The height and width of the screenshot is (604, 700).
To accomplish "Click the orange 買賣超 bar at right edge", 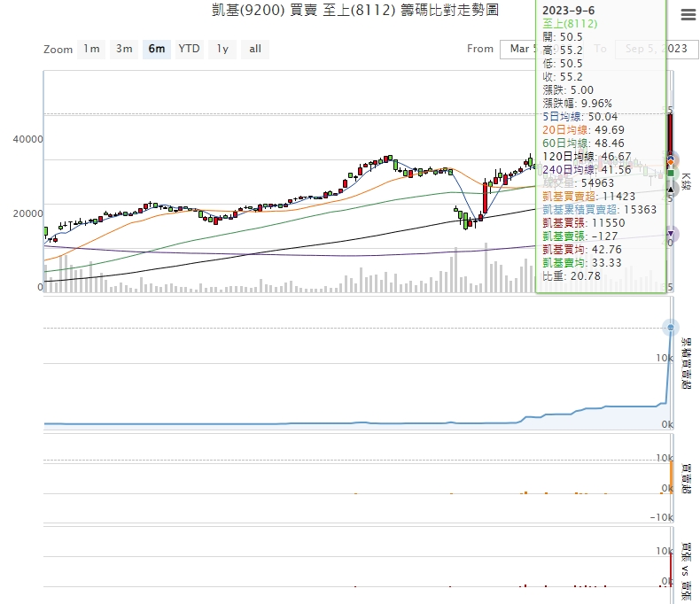I will coord(672,475).
